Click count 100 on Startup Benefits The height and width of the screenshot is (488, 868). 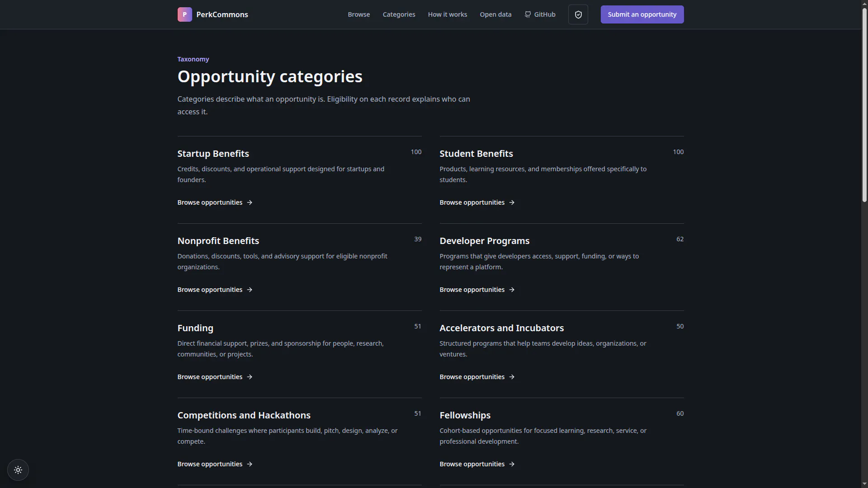tap(416, 152)
